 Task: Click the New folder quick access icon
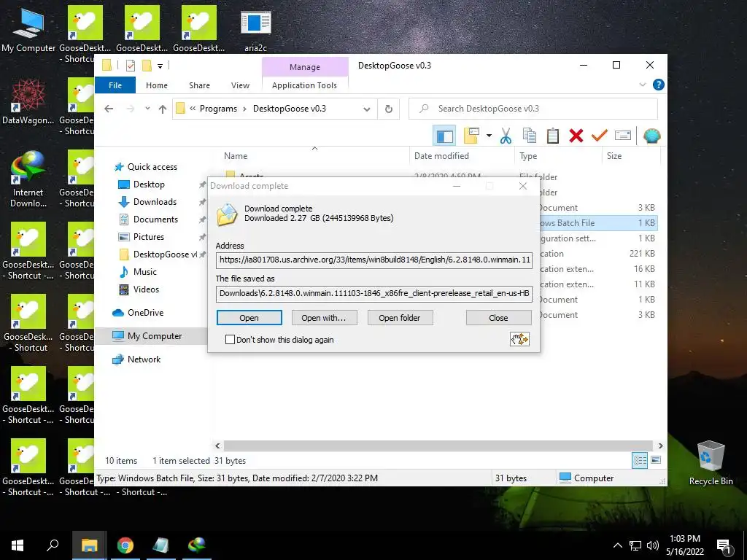[147, 66]
